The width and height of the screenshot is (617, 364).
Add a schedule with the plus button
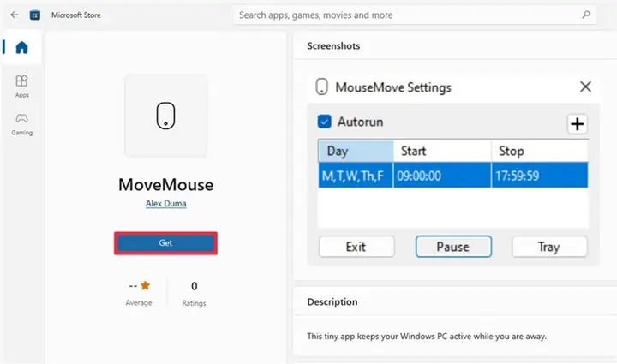pyautogui.click(x=578, y=124)
